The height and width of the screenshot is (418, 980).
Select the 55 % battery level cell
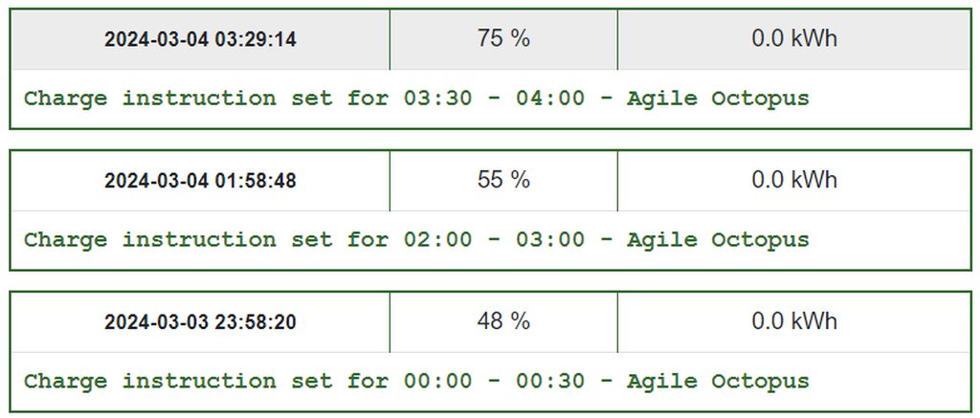pos(503,180)
